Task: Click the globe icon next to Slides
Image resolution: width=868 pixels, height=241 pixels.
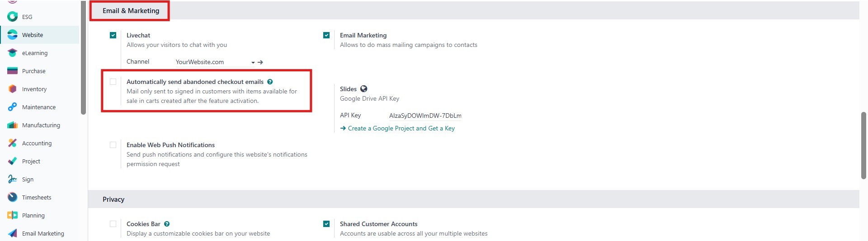Action: (363, 89)
